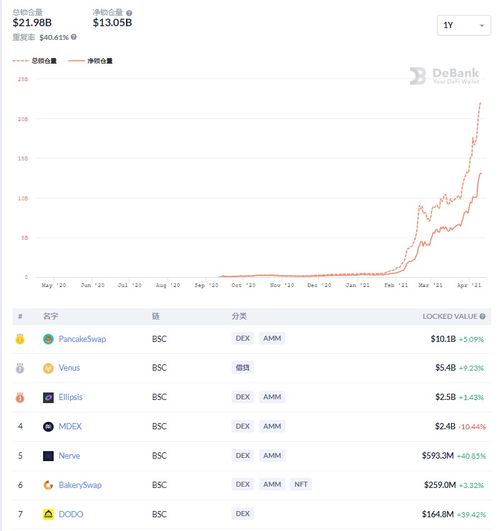Click the AMM tag on BakerySwap row
500x531 pixels.
pos(272,485)
